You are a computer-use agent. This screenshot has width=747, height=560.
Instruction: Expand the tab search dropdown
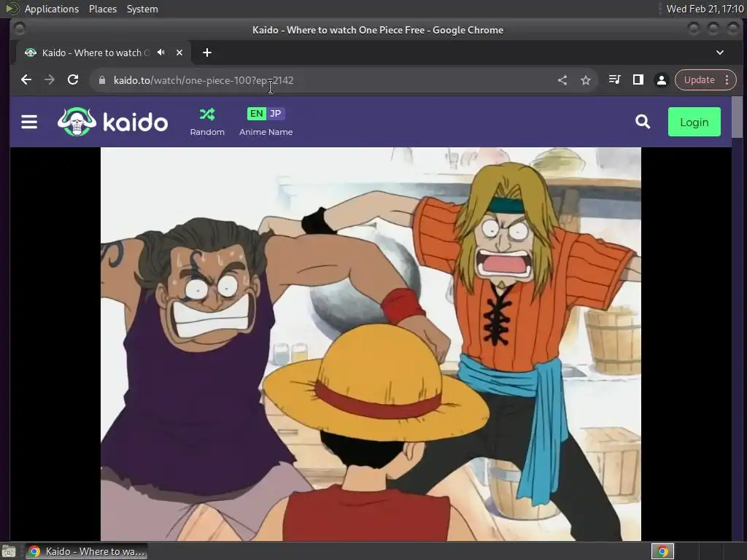[x=720, y=52]
